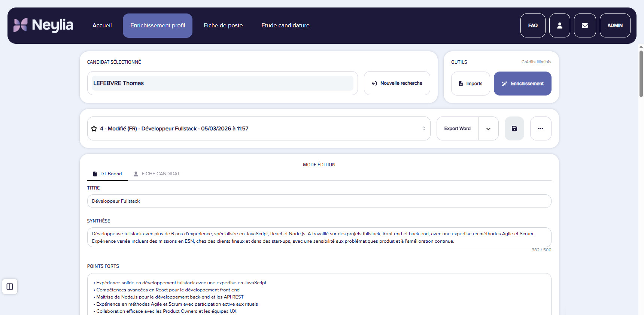644x315 pixels.
Task: Select the DT Boond tab
Action: coord(107,174)
